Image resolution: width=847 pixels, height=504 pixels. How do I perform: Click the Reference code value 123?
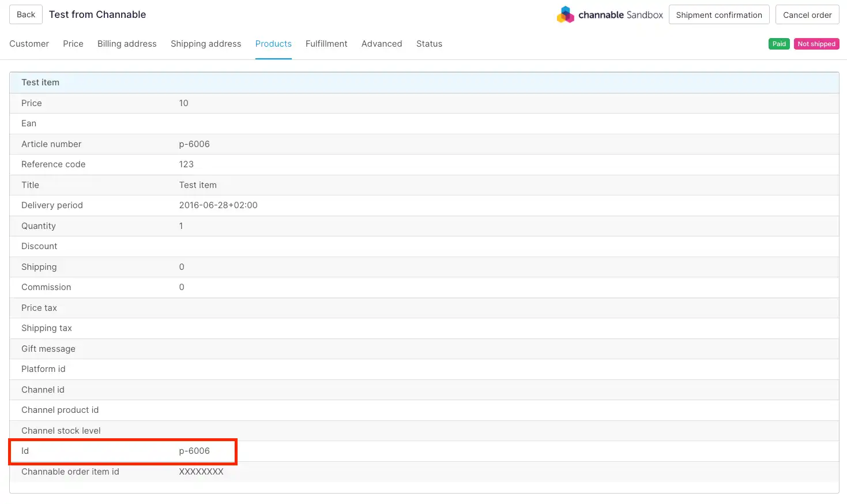[186, 164]
